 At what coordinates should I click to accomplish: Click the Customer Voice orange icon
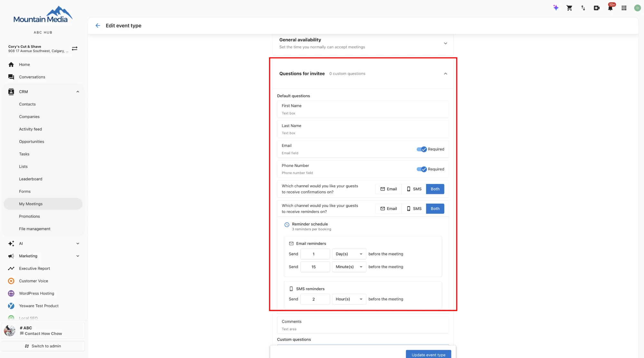pyautogui.click(x=11, y=281)
